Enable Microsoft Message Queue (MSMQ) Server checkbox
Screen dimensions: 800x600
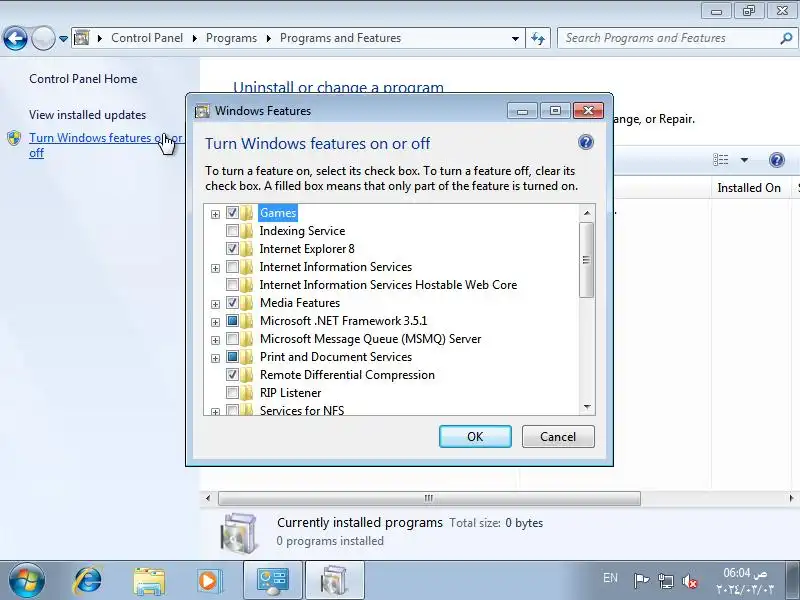tap(232, 338)
